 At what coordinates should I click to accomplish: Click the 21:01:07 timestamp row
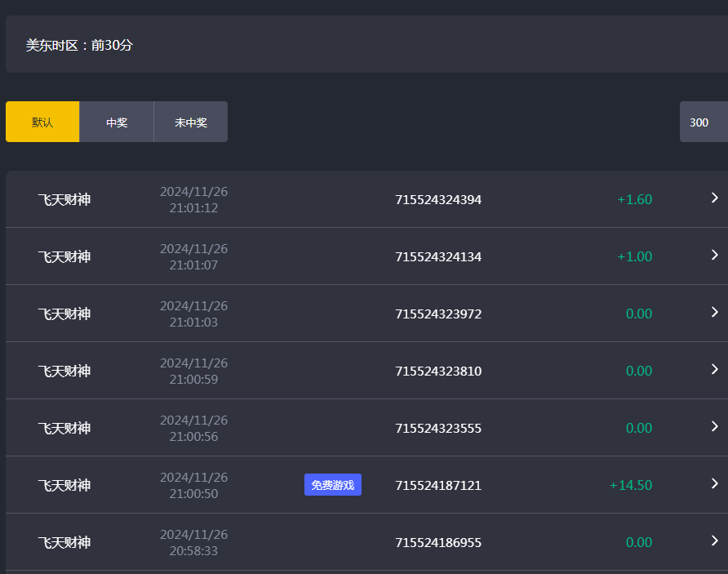click(193, 256)
